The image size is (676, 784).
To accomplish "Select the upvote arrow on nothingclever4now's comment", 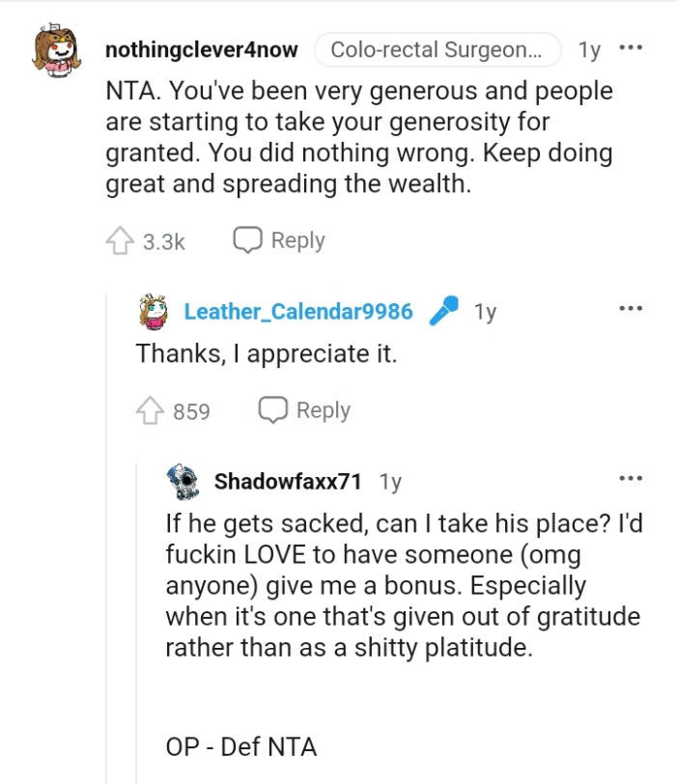I will [x=122, y=240].
